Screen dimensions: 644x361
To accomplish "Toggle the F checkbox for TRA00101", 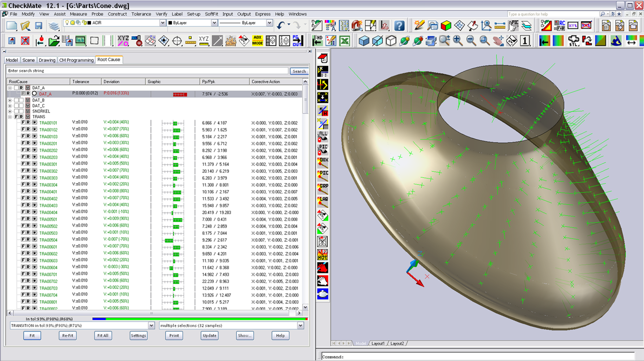I will click(x=23, y=123).
